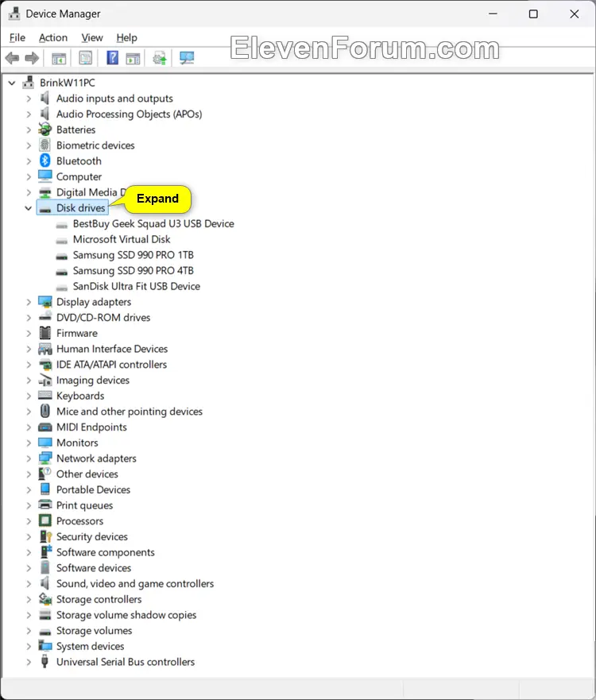The height and width of the screenshot is (700, 596).
Task: Close the Device Manager window
Action: (574, 14)
